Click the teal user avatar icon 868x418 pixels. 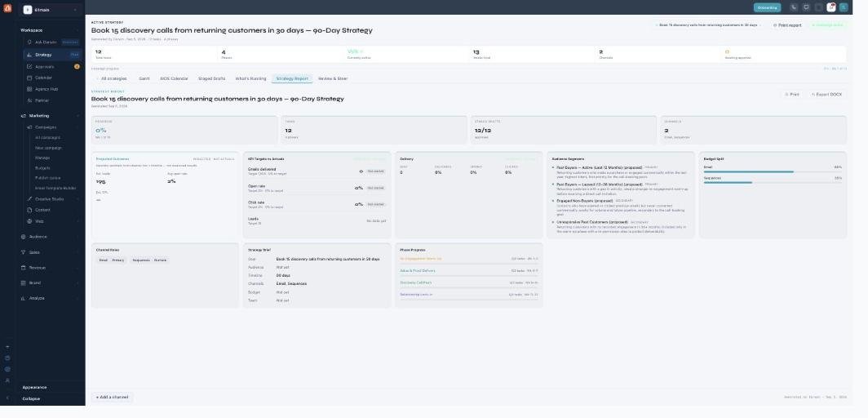pos(843,7)
